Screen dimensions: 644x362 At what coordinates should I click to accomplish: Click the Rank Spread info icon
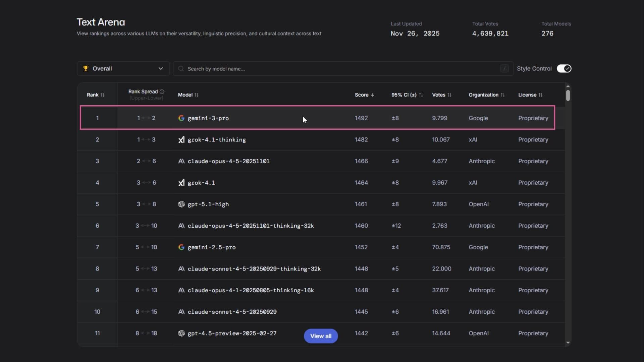point(162,92)
